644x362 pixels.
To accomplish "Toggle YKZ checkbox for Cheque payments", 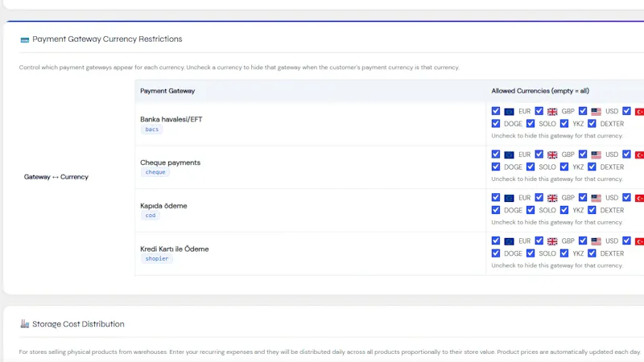I will (564, 167).
